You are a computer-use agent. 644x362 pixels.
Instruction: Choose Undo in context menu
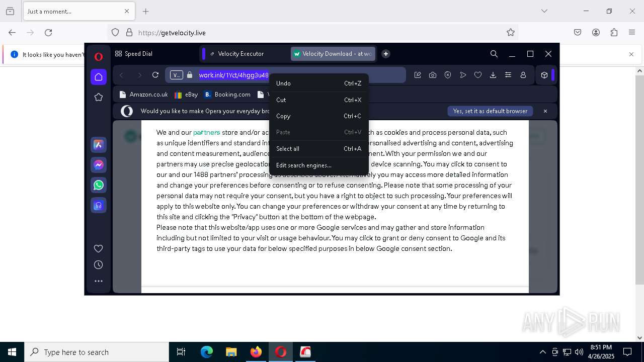[x=319, y=83]
